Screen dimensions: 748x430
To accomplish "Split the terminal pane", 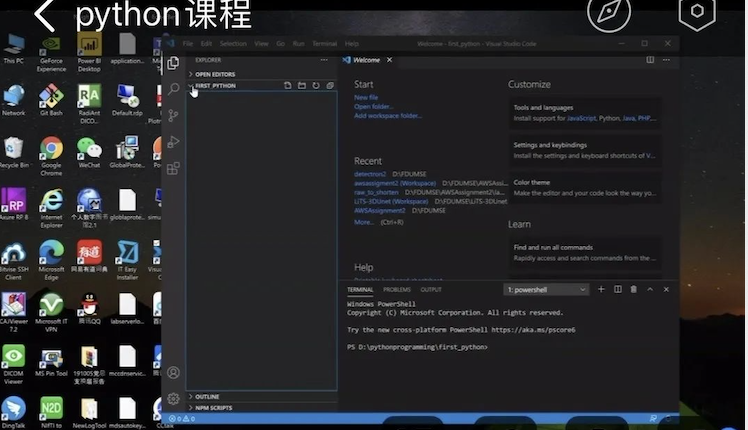I will click(618, 289).
